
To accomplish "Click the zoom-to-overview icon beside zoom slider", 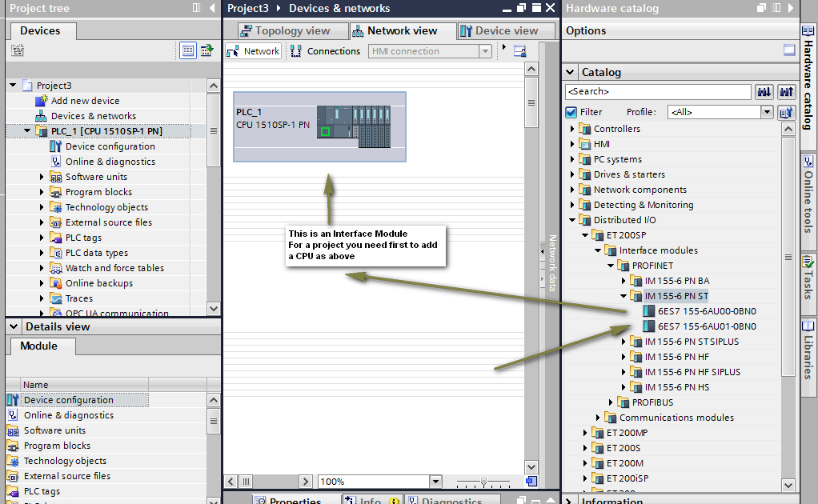I will point(531,481).
